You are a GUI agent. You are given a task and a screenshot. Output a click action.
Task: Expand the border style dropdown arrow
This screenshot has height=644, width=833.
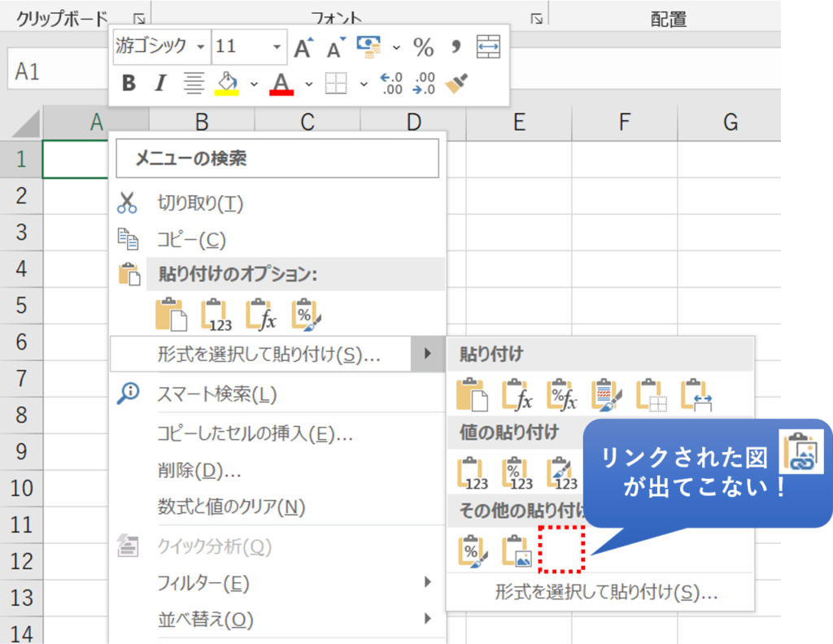[364, 85]
